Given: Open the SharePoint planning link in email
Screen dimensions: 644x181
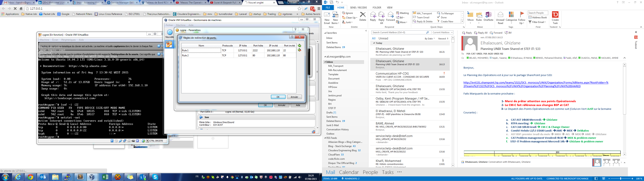Looking at the screenshot, I should click(x=536, y=84).
